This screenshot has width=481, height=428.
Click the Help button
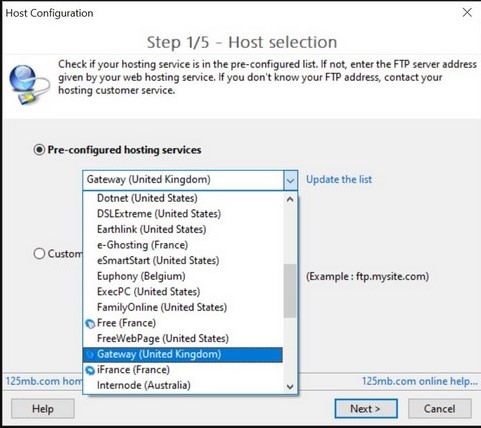43,409
